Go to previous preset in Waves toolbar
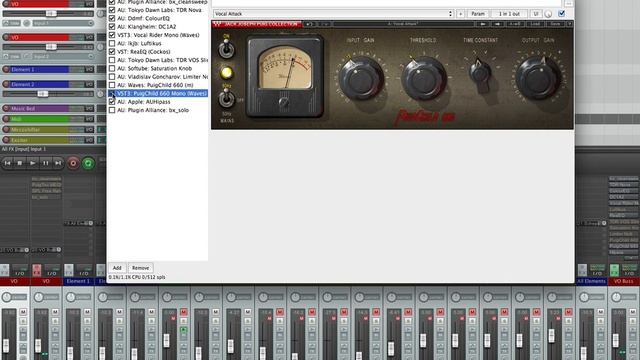The width and height of the screenshot is (640, 360). 482,24
